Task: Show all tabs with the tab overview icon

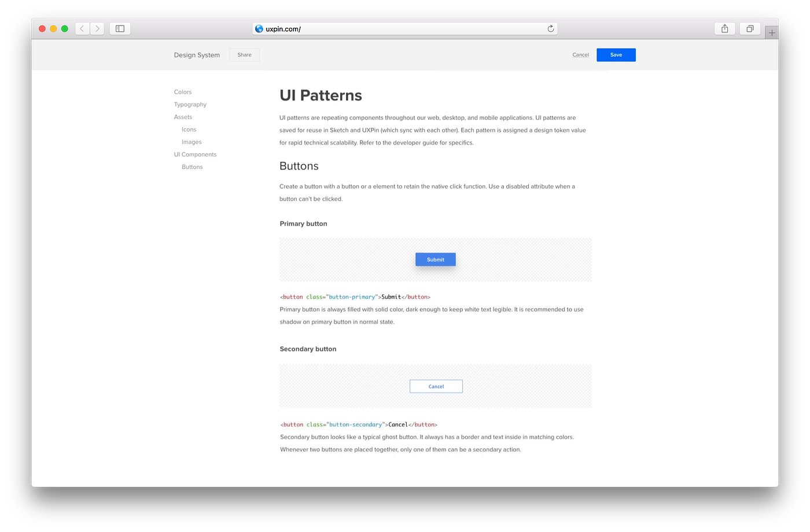Action: [749, 28]
